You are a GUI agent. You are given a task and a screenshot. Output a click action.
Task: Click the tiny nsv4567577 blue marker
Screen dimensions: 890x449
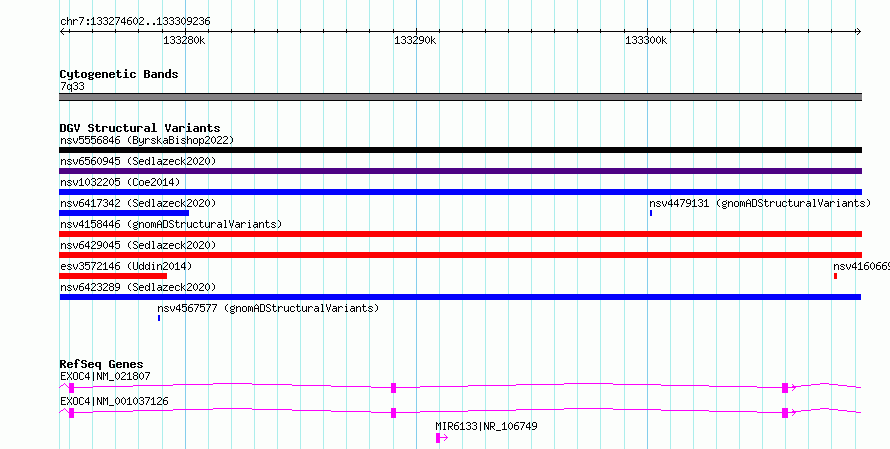pos(159,318)
